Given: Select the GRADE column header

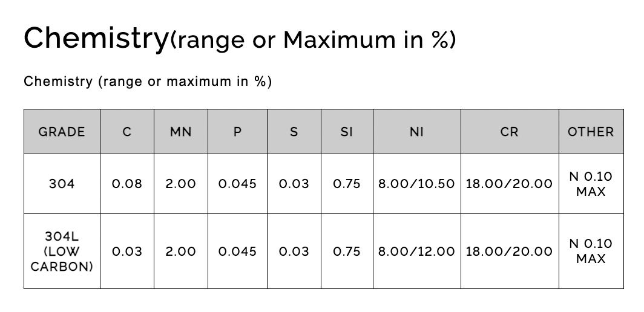Looking at the screenshot, I should [x=62, y=132].
